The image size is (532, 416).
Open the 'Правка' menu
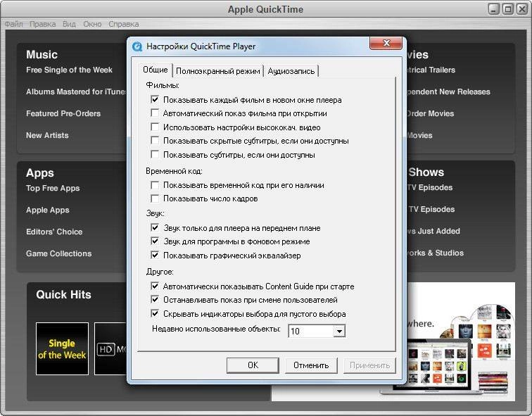click(x=43, y=24)
